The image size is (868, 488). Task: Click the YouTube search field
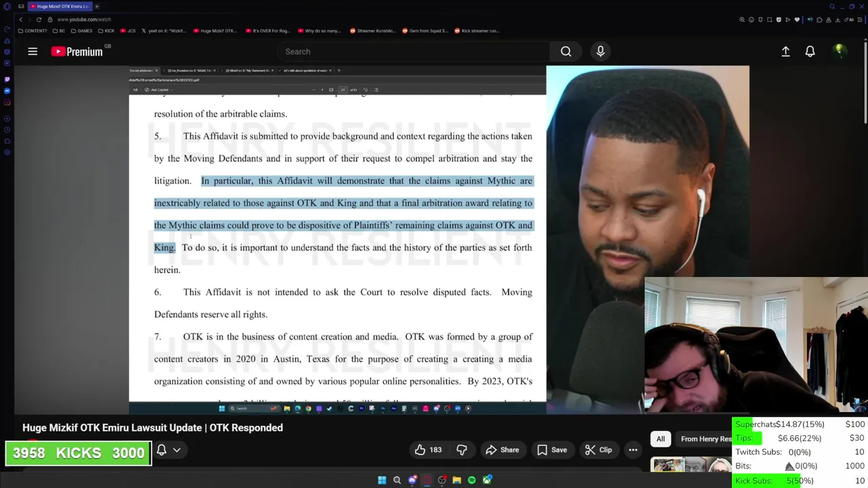pos(412,52)
